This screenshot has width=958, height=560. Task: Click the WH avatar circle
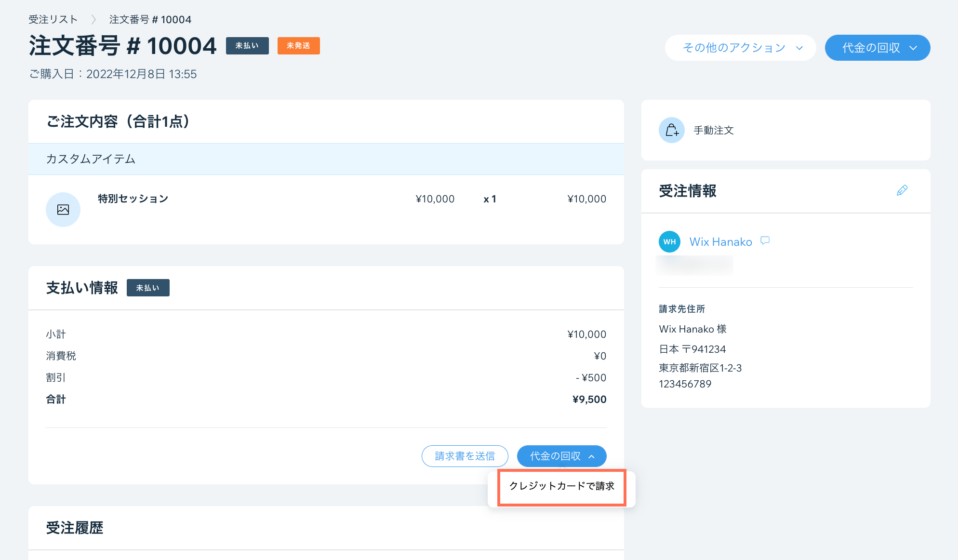pyautogui.click(x=669, y=241)
